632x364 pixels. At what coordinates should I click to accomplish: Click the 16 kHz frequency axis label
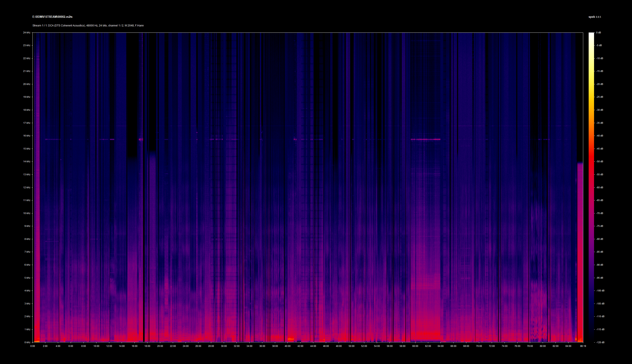[27, 136]
